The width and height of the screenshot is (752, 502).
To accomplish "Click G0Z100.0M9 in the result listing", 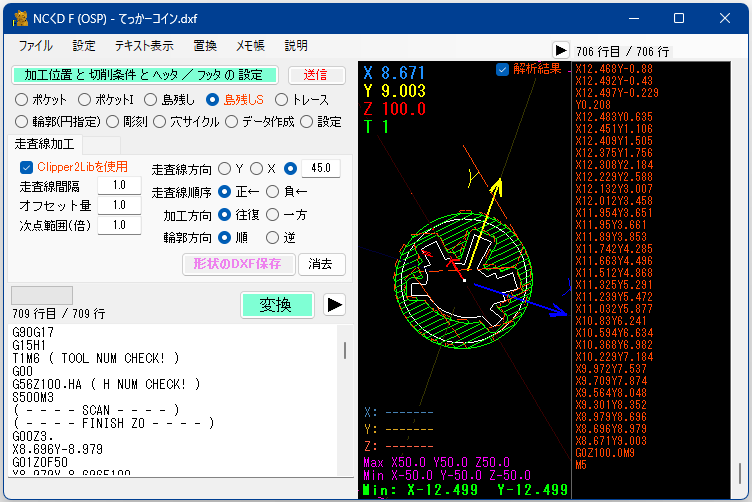I will click(605, 453).
